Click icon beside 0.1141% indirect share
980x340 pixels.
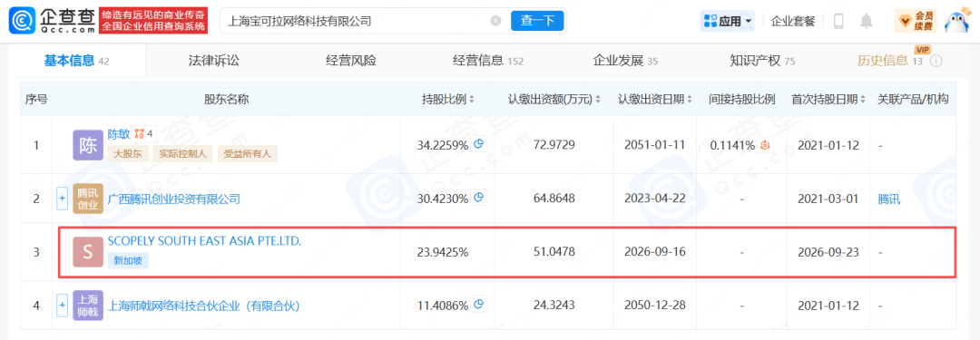(764, 145)
